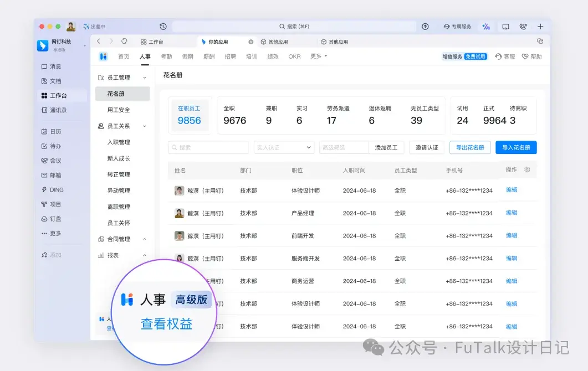Screen dimensions: 588x371
Task: Click the 导入花名册 button
Action: pos(516,148)
